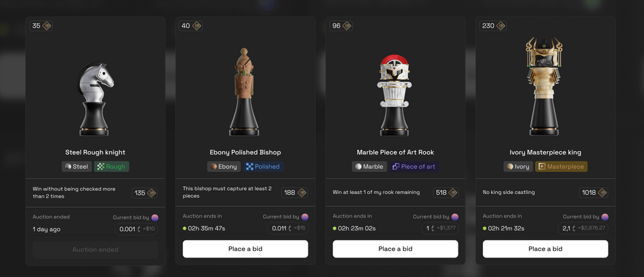Select the Ebony material tag
644x277 pixels.
(223, 167)
